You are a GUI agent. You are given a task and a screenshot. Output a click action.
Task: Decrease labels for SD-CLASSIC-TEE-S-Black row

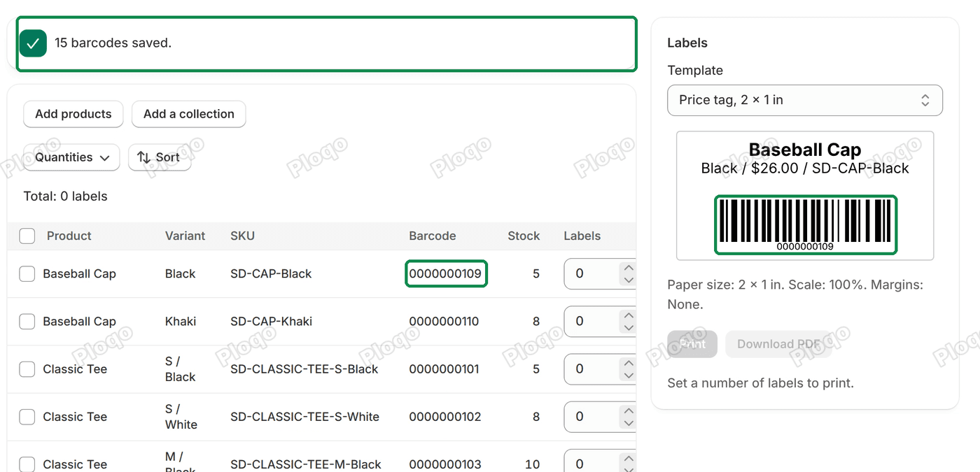[x=628, y=376]
